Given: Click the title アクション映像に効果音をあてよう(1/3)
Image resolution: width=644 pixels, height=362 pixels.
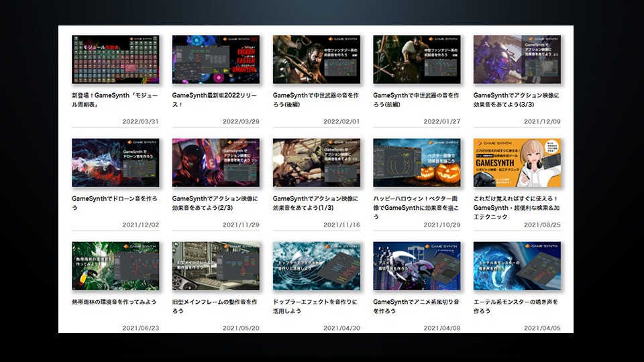Looking at the screenshot, I should pos(315,203).
